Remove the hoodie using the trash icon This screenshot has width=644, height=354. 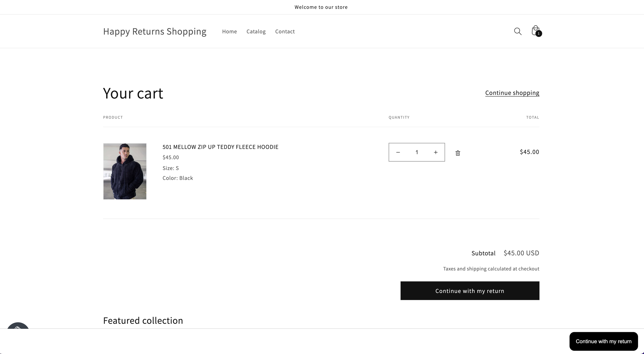click(458, 153)
